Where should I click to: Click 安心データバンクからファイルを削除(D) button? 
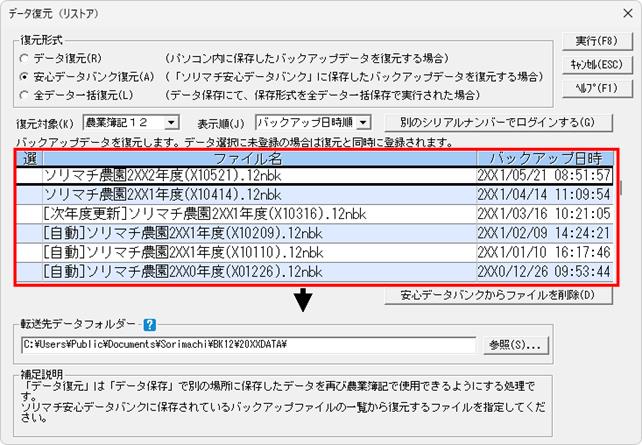[x=498, y=295]
